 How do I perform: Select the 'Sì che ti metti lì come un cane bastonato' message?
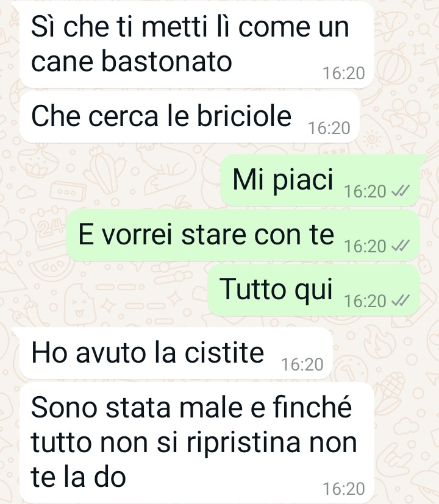coord(197,44)
